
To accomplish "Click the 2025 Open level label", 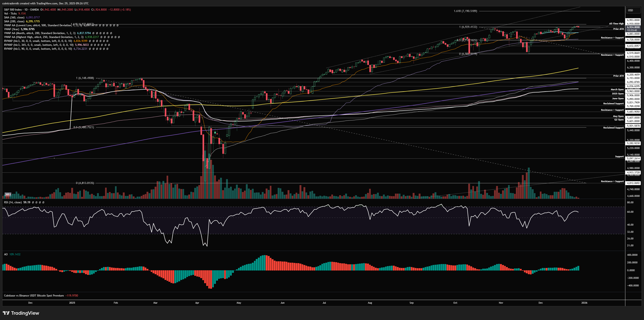I will [x=618, y=94].
